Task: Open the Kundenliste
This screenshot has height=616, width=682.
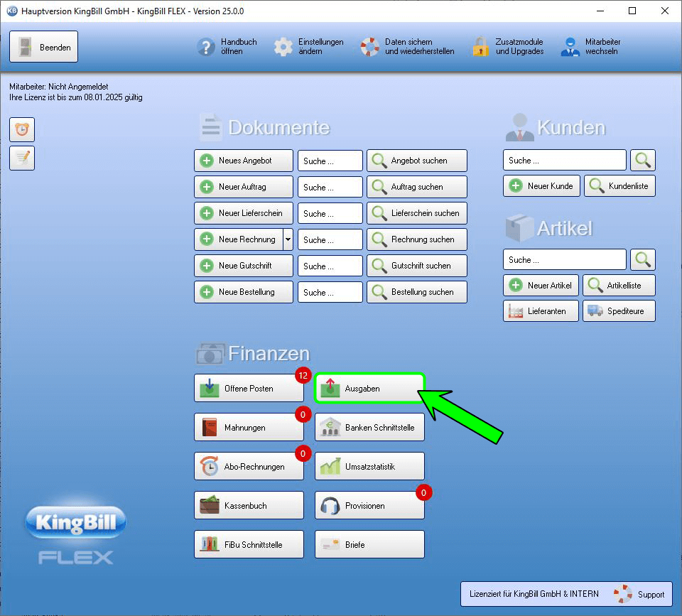Action: pyautogui.click(x=619, y=185)
